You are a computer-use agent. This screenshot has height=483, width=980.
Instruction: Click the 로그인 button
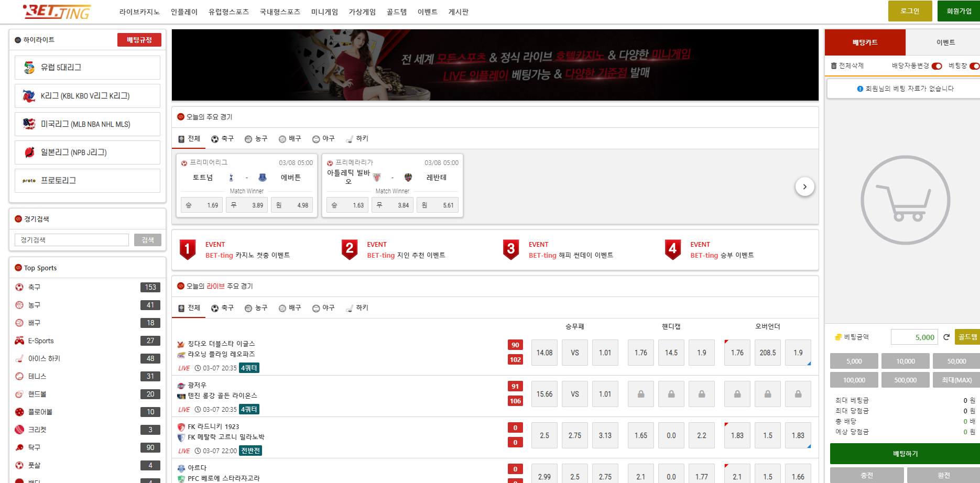[x=910, y=11]
